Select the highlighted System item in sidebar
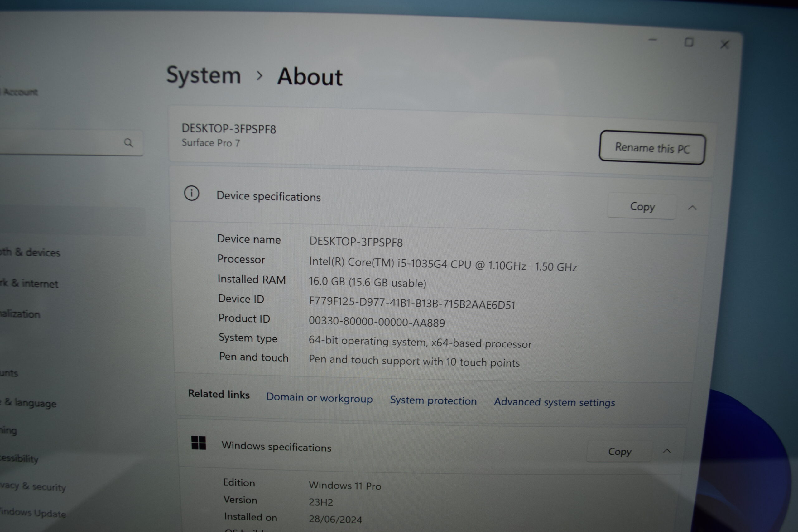This screenshot has width=798, height=532. (x=72, y=221)
